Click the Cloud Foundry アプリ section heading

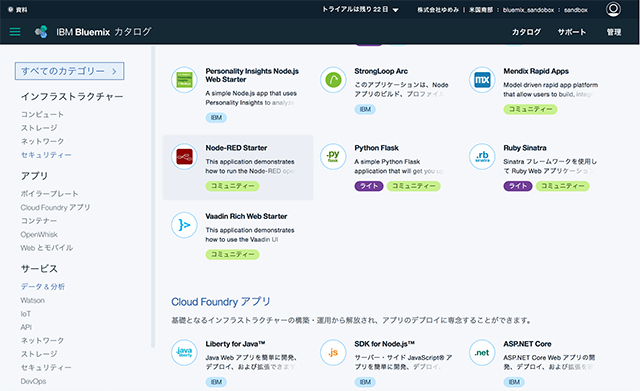pos(221,302)
